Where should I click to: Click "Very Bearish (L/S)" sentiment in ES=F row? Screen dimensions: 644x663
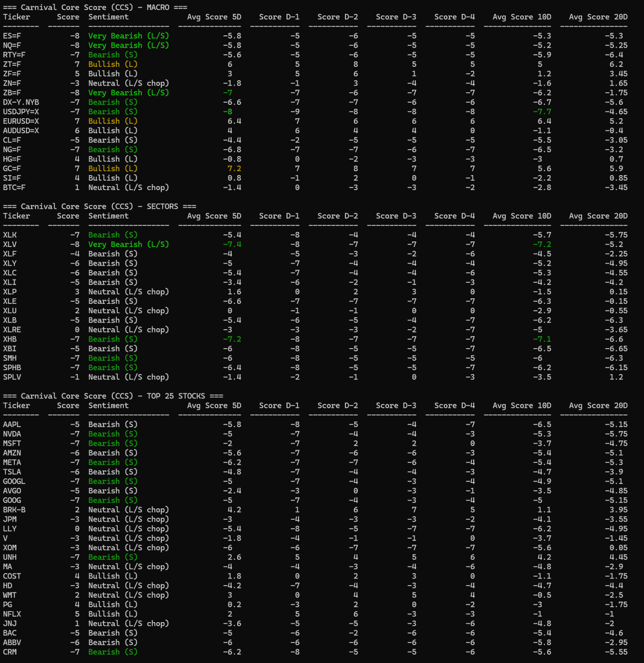pos(129,36)
